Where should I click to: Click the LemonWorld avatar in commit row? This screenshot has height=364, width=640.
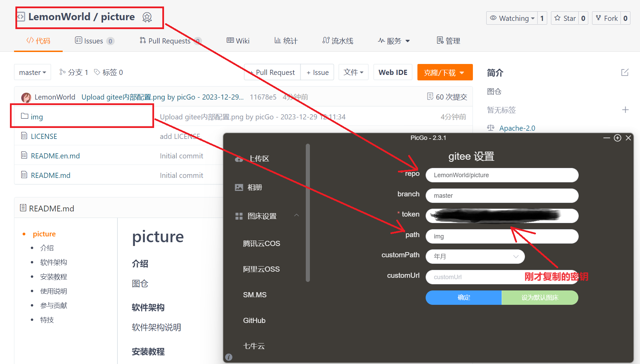click(x=26, y=97)
